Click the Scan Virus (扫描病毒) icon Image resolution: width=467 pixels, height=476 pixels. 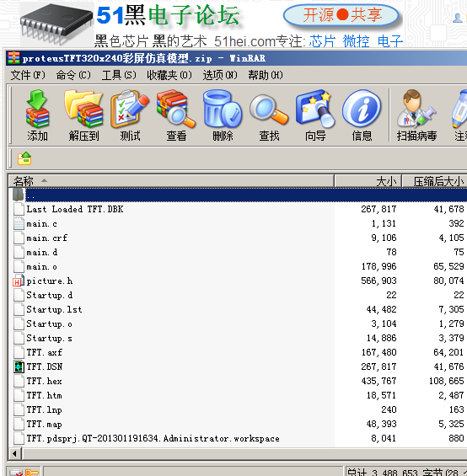[x=416, y=115]
